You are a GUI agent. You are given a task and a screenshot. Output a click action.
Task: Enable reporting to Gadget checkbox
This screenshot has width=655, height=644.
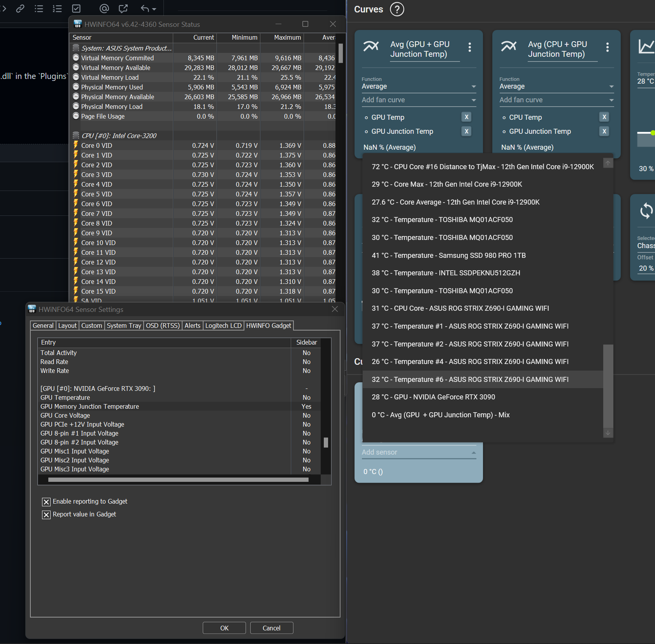click(x=46, y=502)
